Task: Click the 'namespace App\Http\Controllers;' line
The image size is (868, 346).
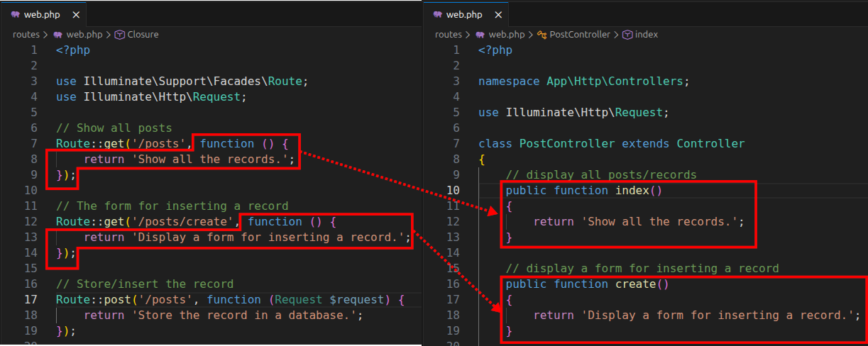Action: coord(584,81)
